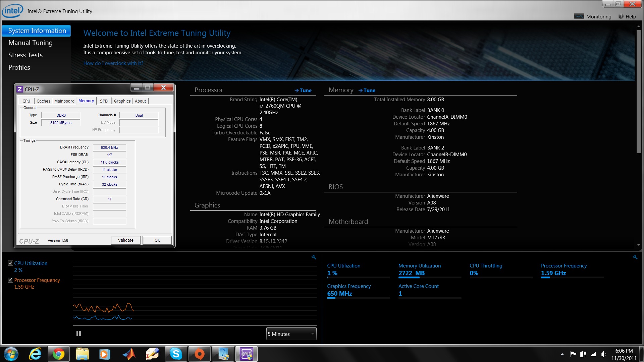Open Action Center flag icon

pyautogui.click(x=573, y=354)
